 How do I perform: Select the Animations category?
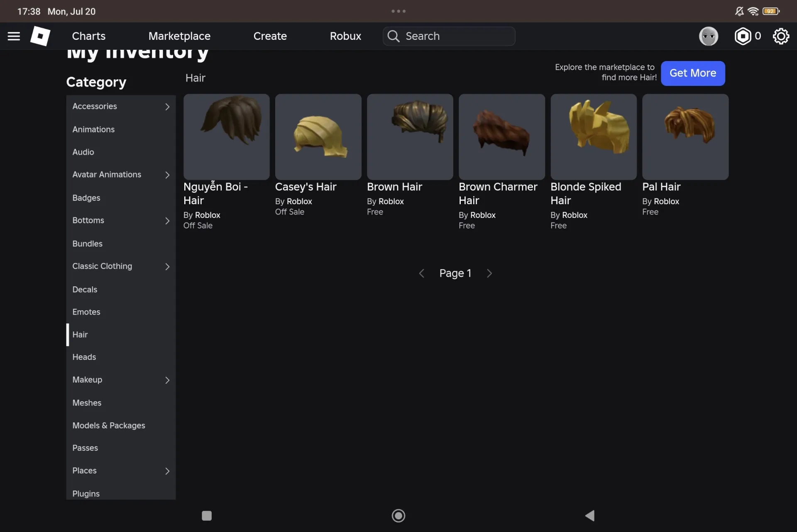121,129
